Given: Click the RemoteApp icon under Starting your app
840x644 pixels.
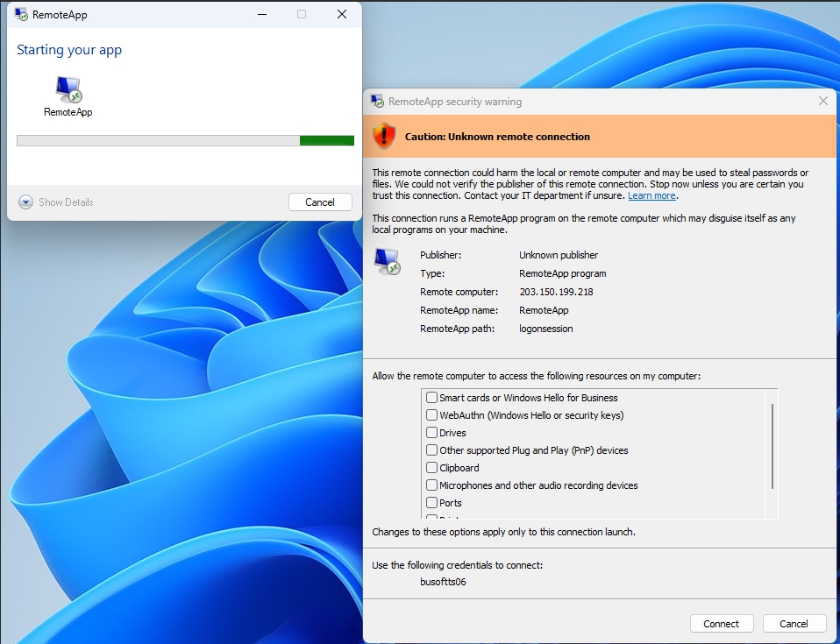Looking at the screenshot, I should point(68,89).
